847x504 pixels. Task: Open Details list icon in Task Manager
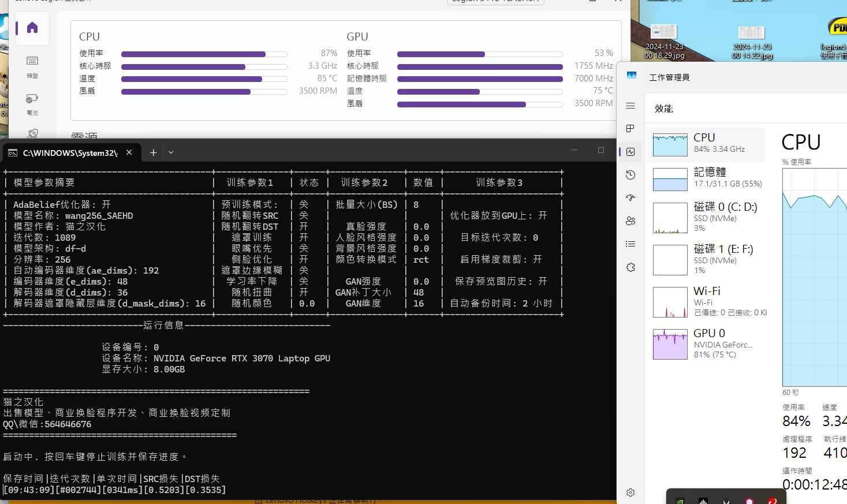point(630,244)
